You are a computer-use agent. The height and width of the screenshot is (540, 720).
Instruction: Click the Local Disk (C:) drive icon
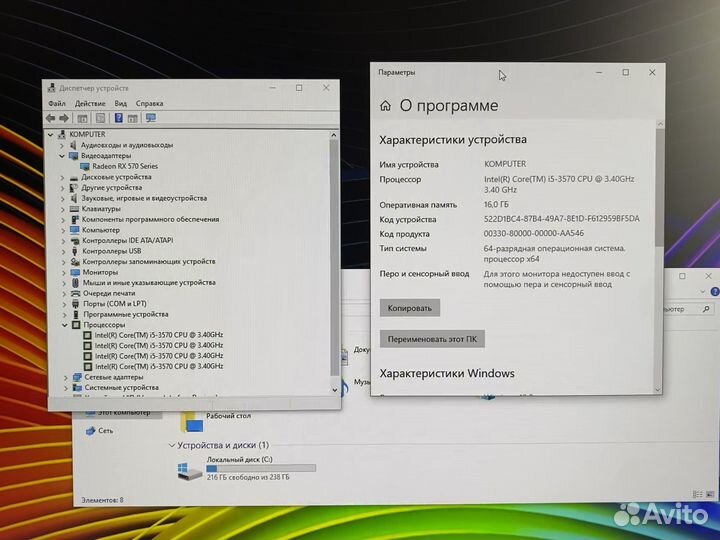point(190,471)
